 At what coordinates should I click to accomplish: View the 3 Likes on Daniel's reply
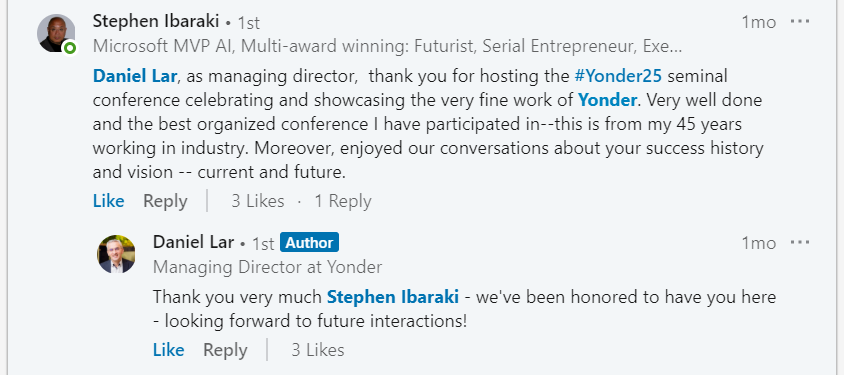318,350
